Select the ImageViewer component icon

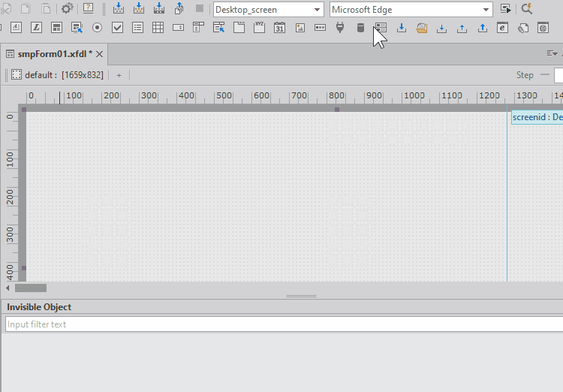pos(300,28)
